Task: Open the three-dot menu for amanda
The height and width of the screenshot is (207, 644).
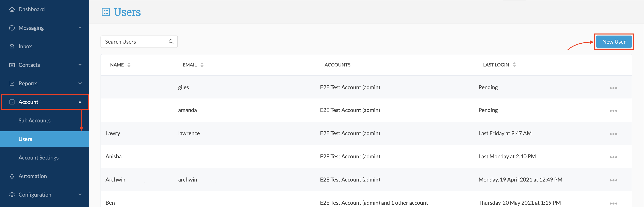Action: [613, 111]
